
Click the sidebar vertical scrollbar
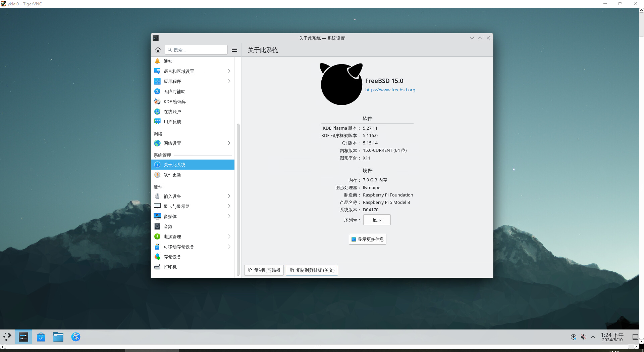pyautogui.click(x=238, y=200)
